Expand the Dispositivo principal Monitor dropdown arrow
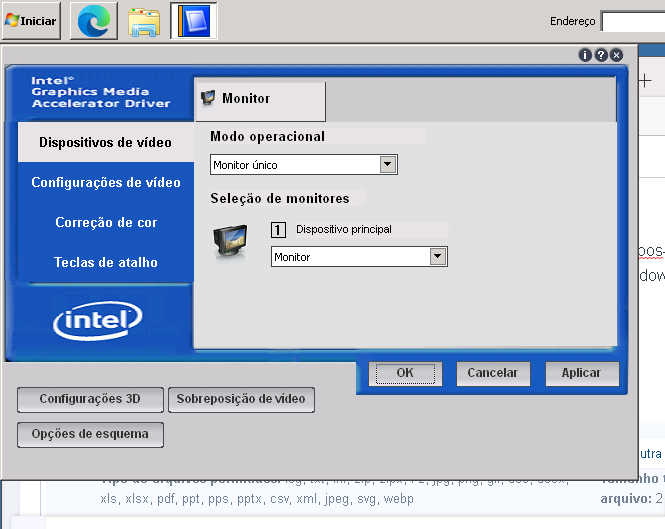The width and height of the screenshot is (665, 529). [438, 257]
